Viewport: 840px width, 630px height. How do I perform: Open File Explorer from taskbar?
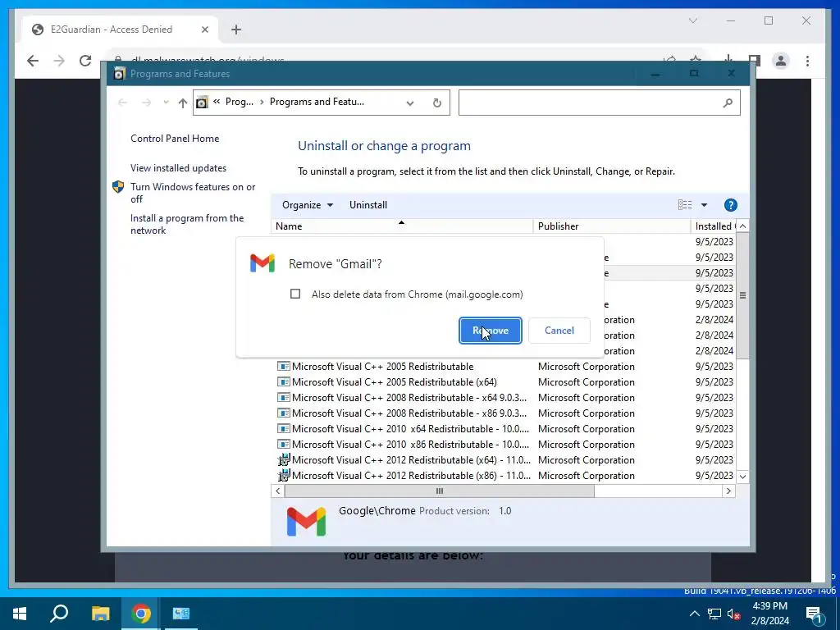(x=100, y=614)
